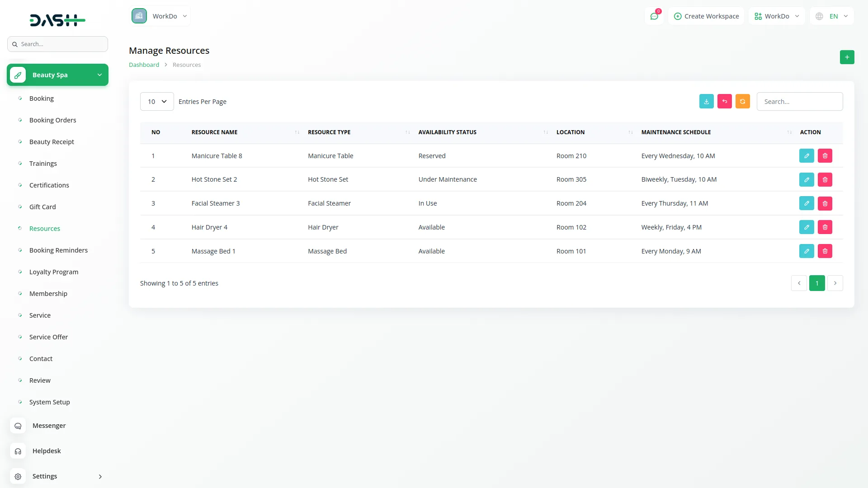The height and width of the screenshot is (488, 868).
Task: Click the orange refresh icon
Action: (742, 101)
